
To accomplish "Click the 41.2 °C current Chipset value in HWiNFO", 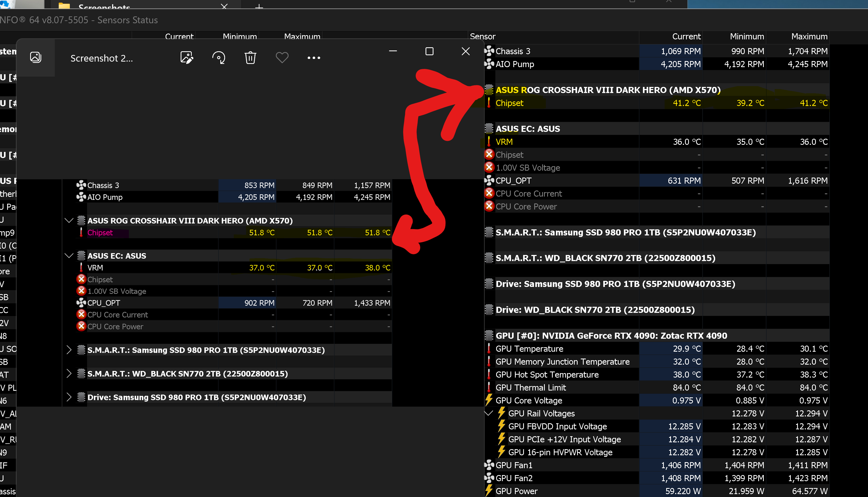I will coord(687,103).
